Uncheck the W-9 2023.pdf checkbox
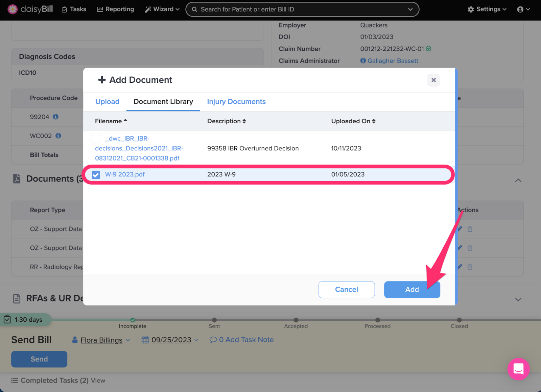 [96, 175]
